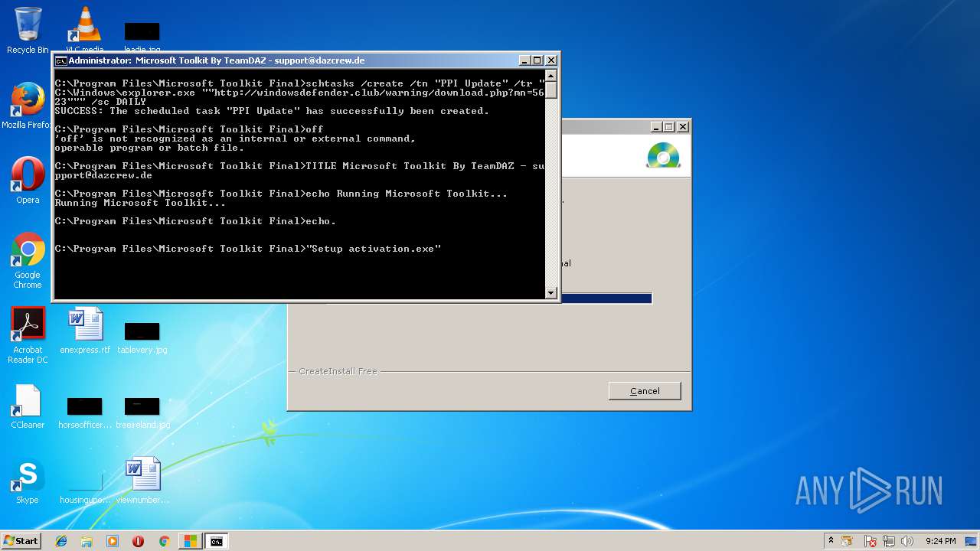The width and height of the screenshot is (980, 551).
Task: Launch CCleaner from the desktop
Action: [28, 406]
